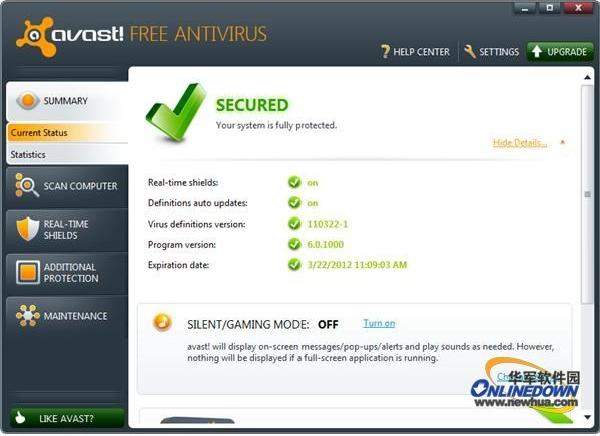Screen dimensions: 600x436
Task: Click the scrollbar down arrow
Action: coord(587,417)
